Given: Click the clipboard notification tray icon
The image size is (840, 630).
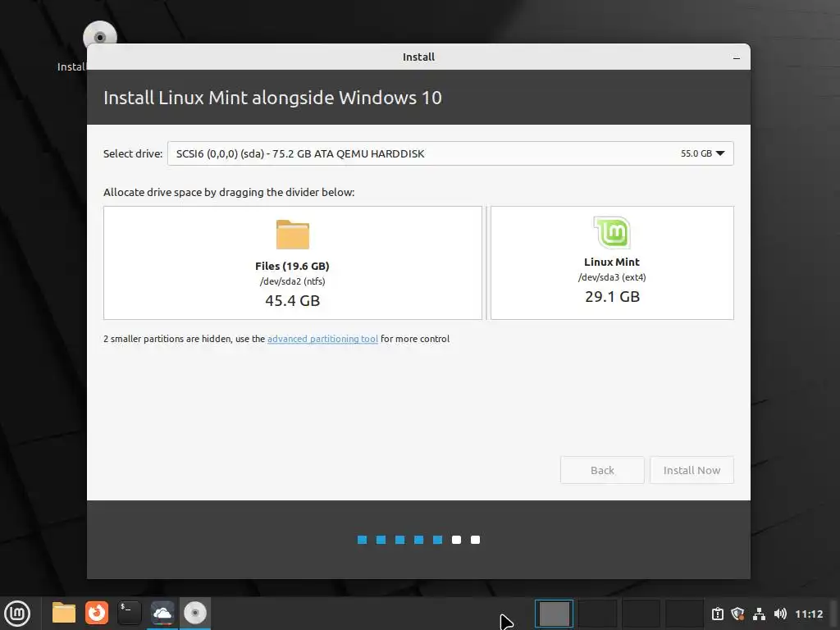Looking at the screenshot, I should tap(717, 614).
